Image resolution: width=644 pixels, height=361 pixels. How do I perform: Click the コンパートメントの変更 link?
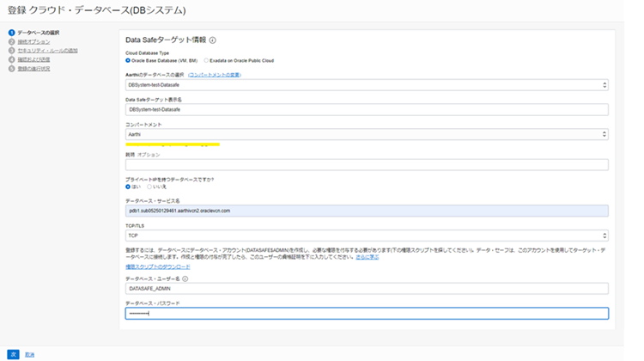tap(215, 75)
